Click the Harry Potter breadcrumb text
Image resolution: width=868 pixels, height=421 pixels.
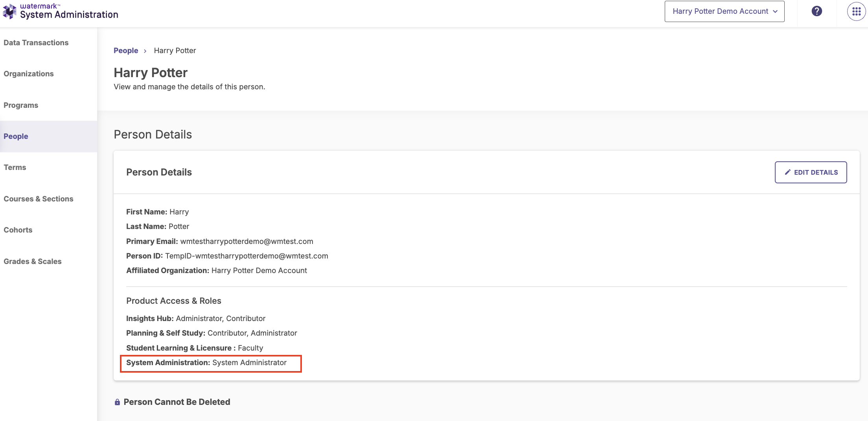click(x=175, y=50)
